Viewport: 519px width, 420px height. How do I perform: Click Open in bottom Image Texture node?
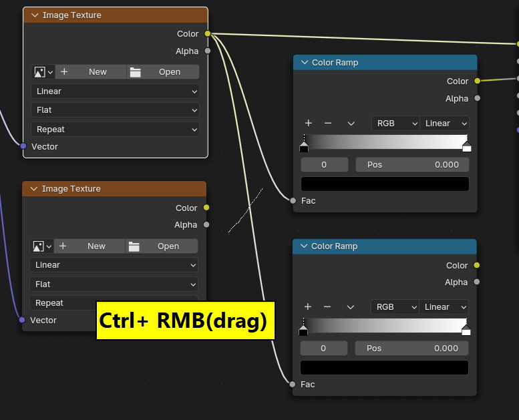click(x=162, y=246)
